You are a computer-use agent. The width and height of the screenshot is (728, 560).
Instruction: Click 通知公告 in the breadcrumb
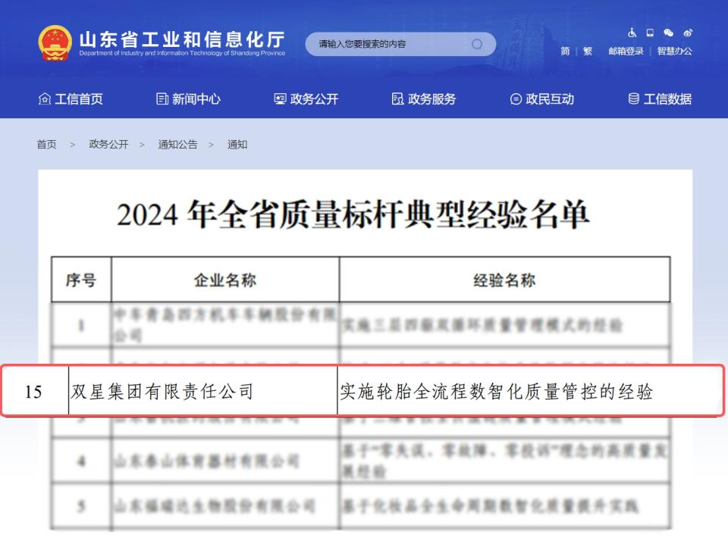click(177, 145)
